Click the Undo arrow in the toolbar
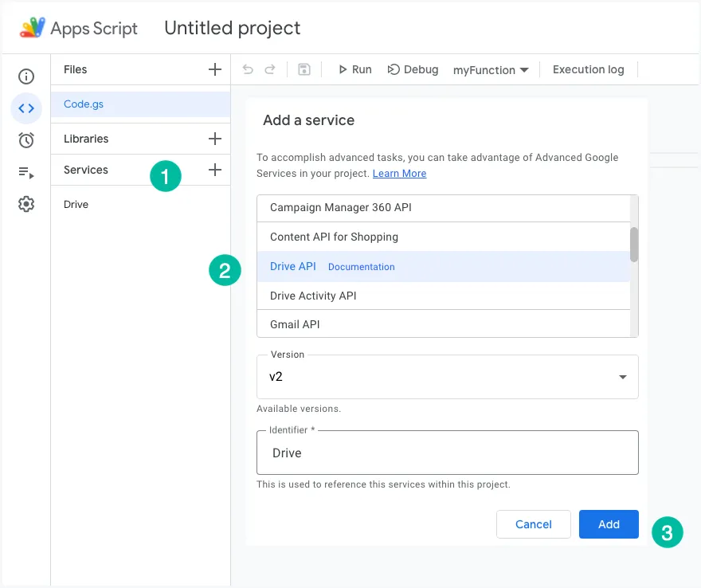 point(247,69)
